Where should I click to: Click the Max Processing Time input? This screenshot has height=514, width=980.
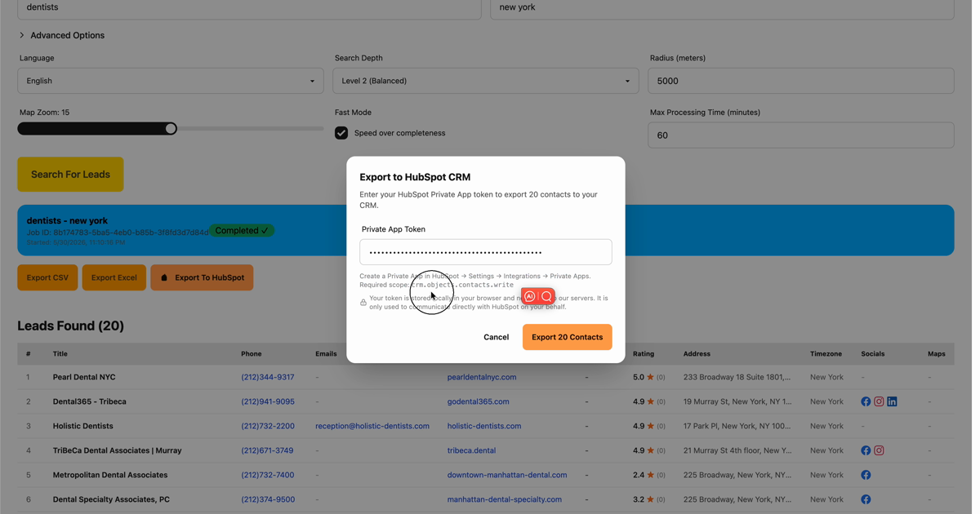click(801, 135)
